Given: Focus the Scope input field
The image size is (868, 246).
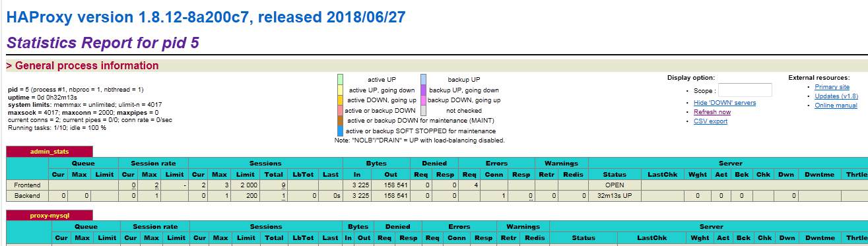Looking at the screenshot, I should tap(745, 90).
